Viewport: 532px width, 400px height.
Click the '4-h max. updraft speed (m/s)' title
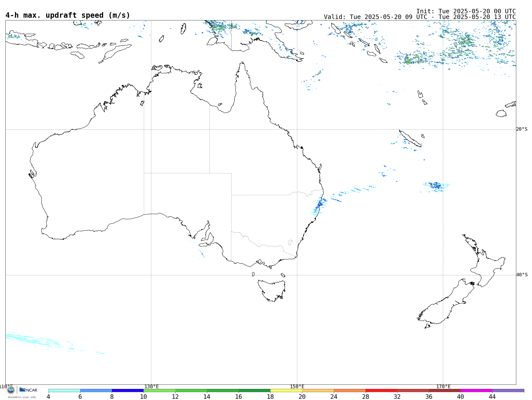point(68,15)
